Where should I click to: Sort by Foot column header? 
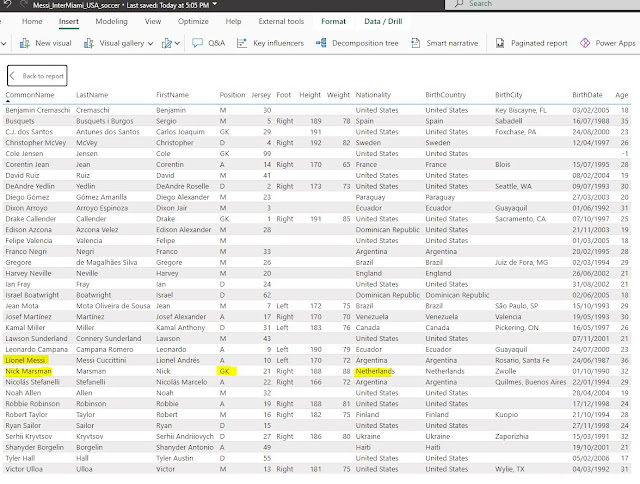coord(284,95)
